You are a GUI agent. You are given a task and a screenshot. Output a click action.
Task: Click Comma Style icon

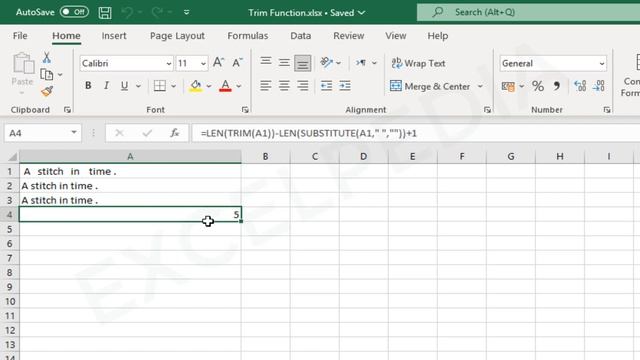(557, 86)
